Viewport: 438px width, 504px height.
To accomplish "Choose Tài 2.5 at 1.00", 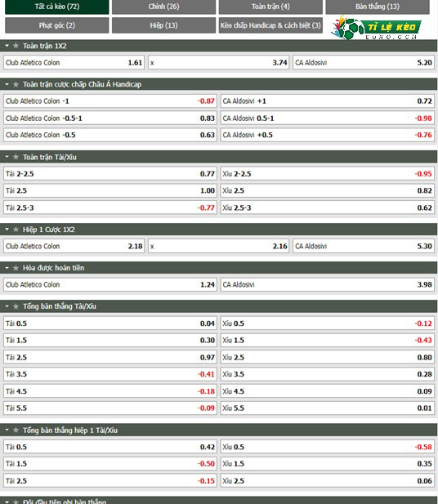I will 110,190.
